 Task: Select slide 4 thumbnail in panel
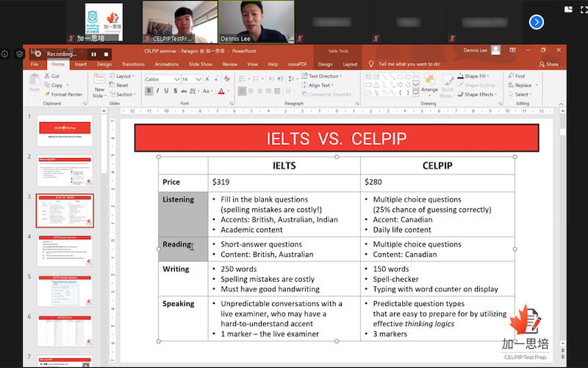65,250
